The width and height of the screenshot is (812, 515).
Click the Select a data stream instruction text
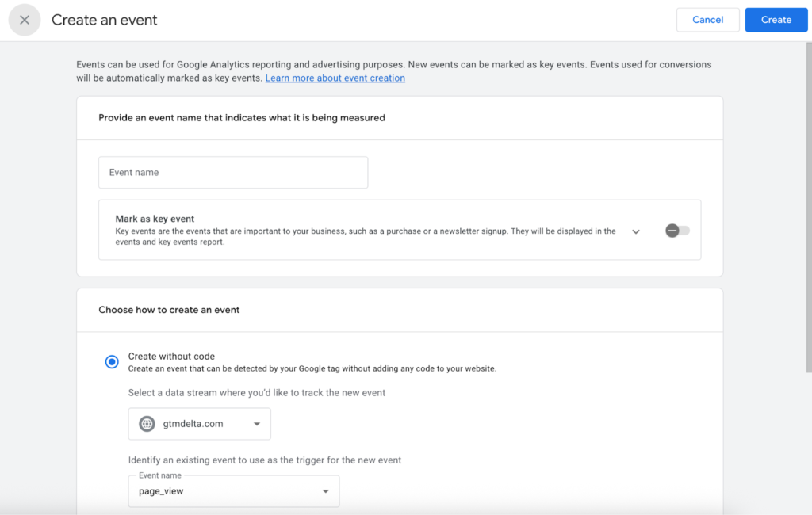tap(256, 393)
